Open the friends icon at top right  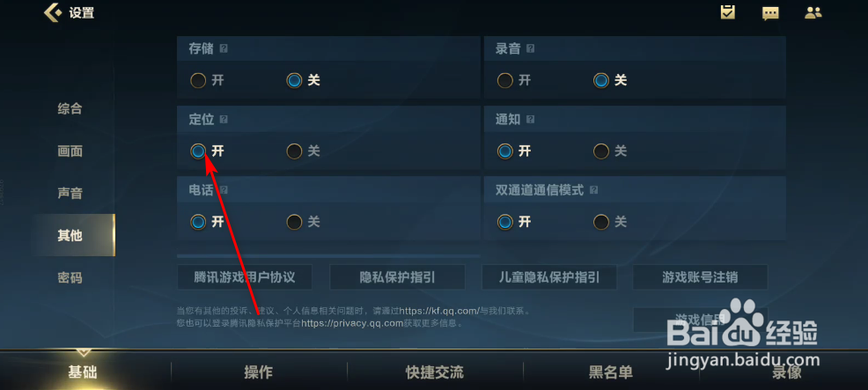(x=813, y=12)
